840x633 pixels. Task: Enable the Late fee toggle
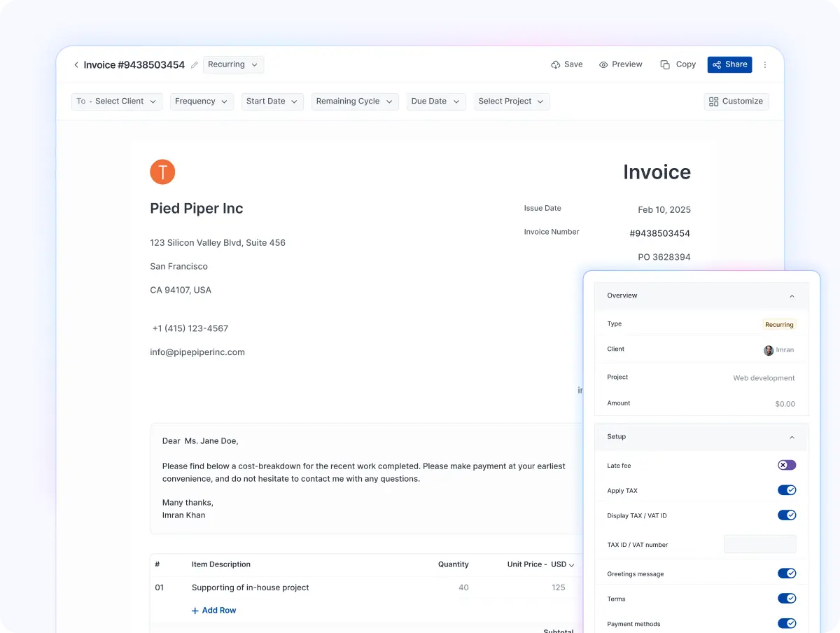click(787, 466)
